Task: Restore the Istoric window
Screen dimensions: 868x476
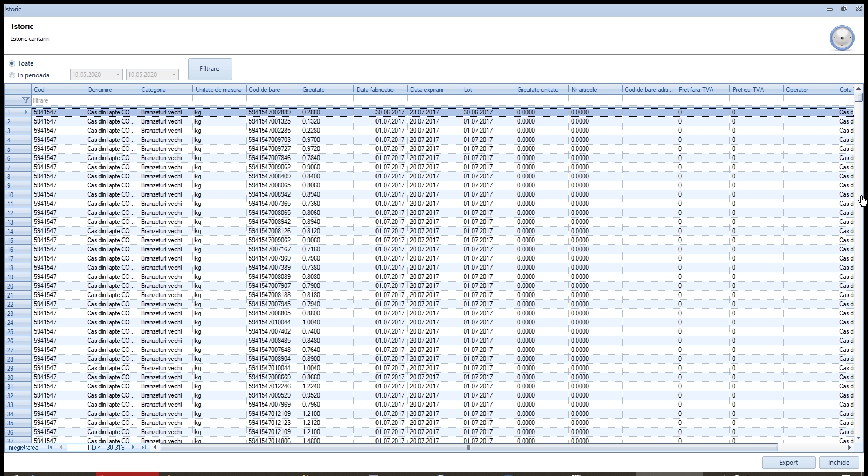Action: point(843,9)
